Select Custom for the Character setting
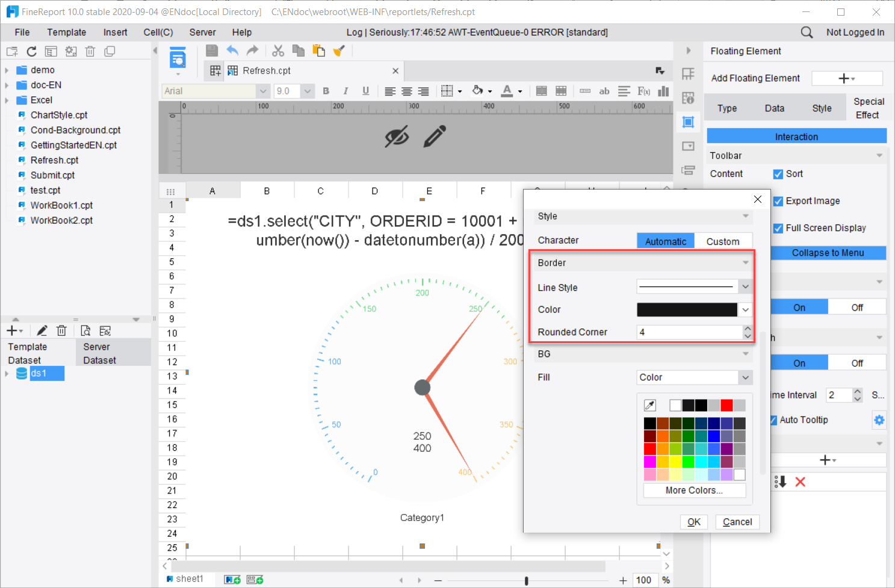The image size is (895, 588). [x=723, y=241]
